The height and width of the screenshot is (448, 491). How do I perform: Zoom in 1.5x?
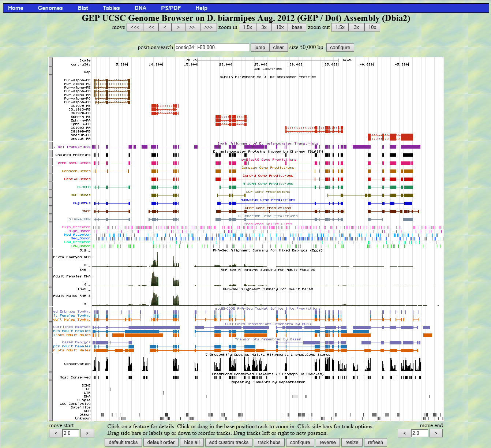coord(247,27)
